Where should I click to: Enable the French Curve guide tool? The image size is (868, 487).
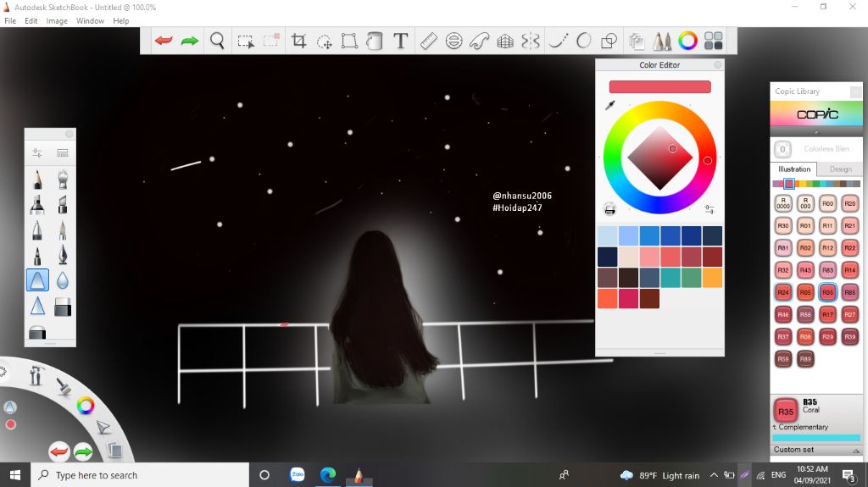point(480,41)
